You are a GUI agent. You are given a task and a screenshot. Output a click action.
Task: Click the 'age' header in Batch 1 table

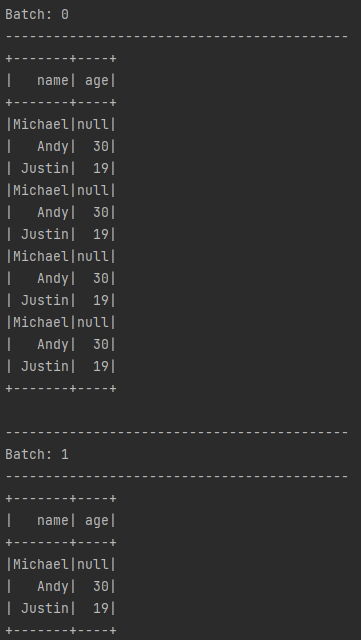click(97, 521)
